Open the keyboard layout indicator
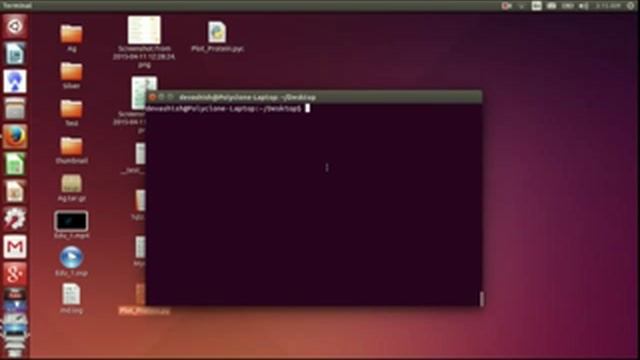 pyautogui.click(x=536, y=6)
